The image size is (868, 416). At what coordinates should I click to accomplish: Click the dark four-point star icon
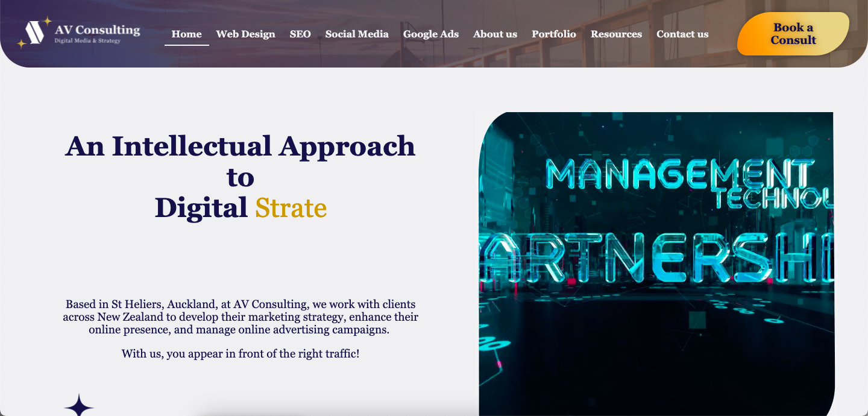click(79, 405)
